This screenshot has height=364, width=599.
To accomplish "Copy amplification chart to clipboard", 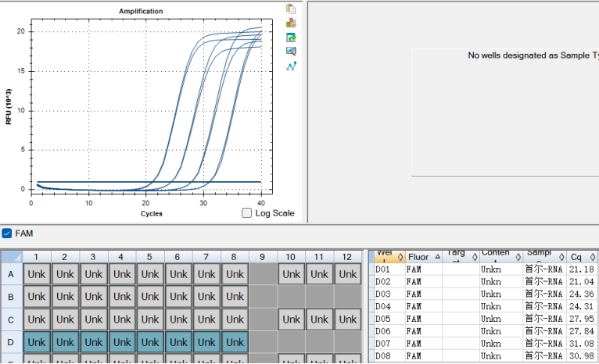I will pos(291,9).
